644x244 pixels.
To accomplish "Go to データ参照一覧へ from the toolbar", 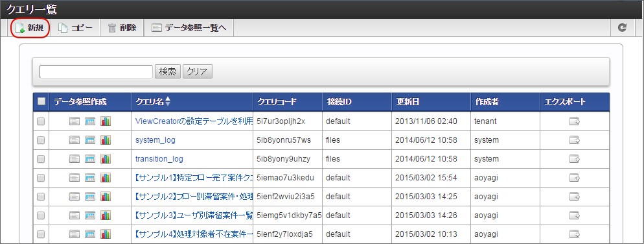I will (189, 29).
